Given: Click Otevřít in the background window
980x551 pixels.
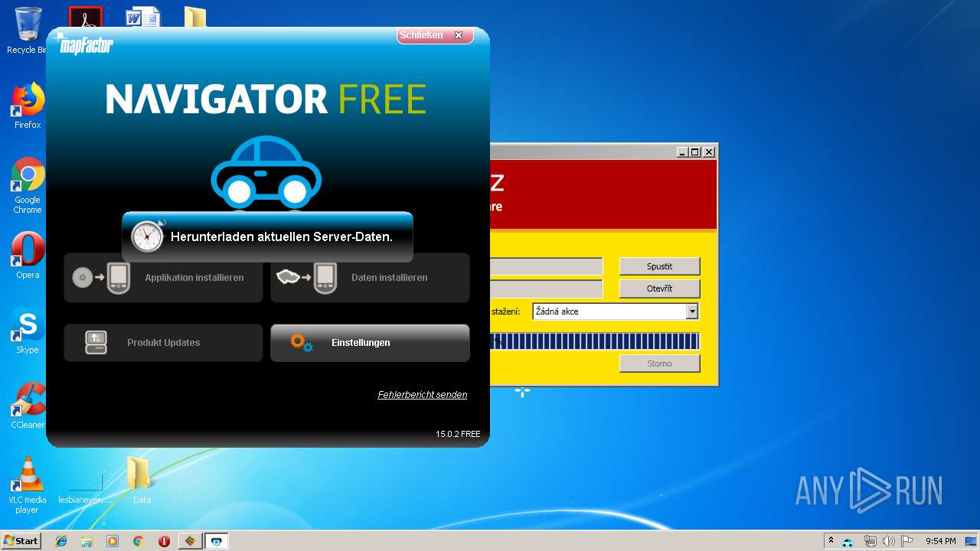Looking at the screenshot, I should coord(659,289).
